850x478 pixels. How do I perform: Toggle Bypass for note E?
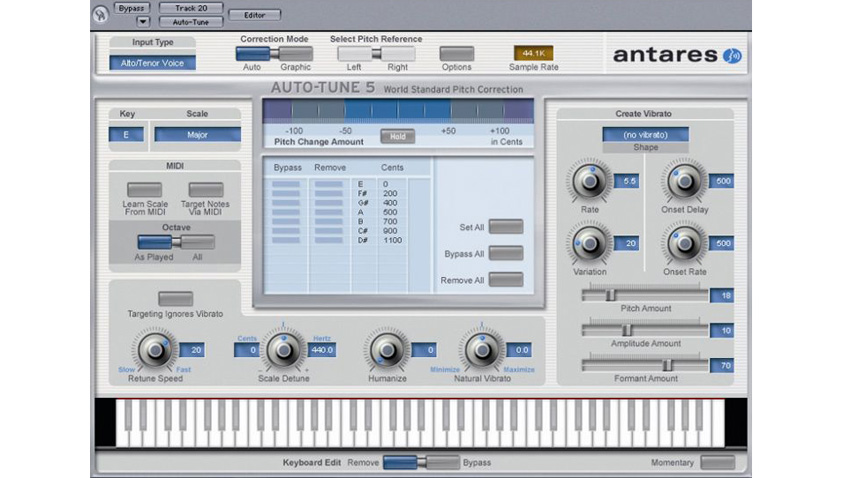tap(286, 184)
